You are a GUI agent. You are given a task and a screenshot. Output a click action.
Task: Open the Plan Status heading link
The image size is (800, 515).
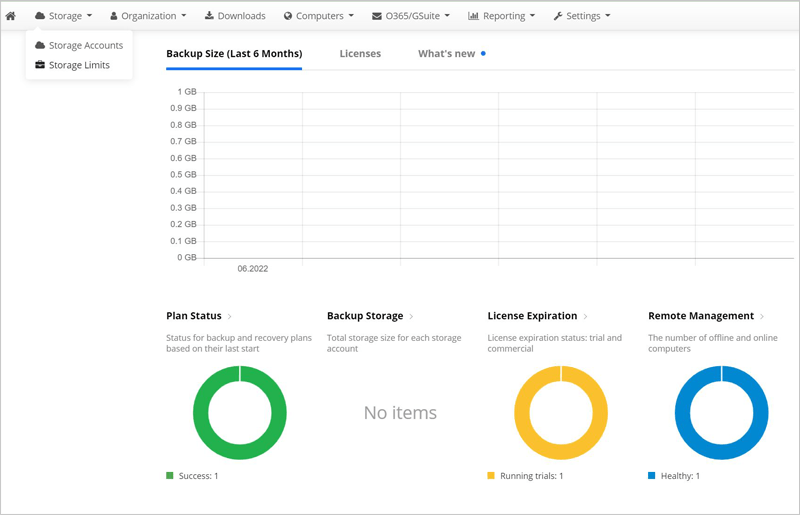[194, 316]
